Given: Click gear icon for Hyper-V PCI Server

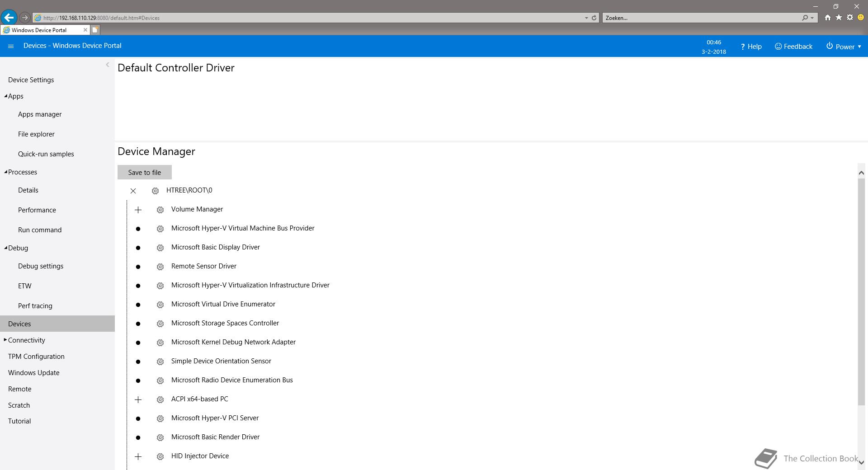Looking at the screenshot, I should 160,418.
